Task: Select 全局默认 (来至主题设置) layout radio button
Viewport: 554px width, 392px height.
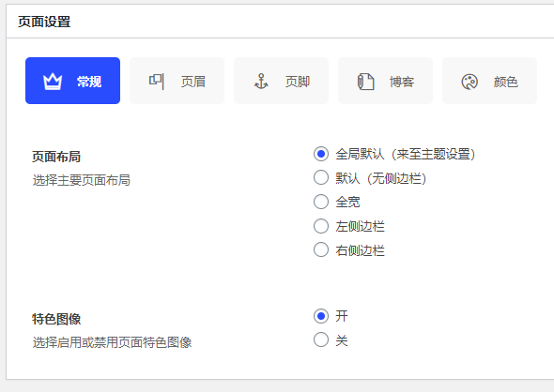Action: coord(321,154)
